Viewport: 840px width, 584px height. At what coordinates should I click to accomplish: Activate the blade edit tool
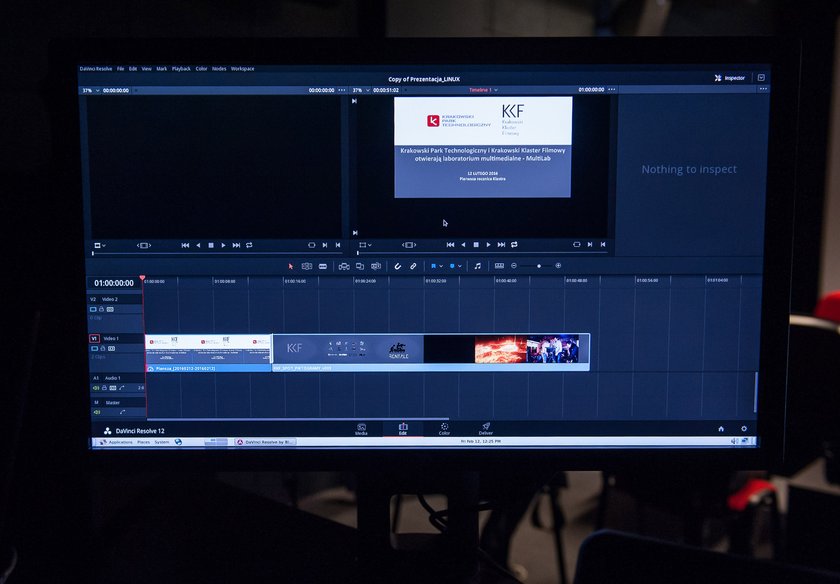point(323,266)
